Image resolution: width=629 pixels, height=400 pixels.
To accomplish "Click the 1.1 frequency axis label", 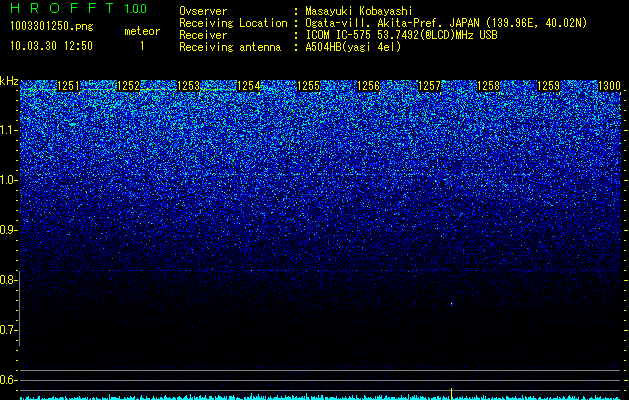I will [x=9, y=130].
